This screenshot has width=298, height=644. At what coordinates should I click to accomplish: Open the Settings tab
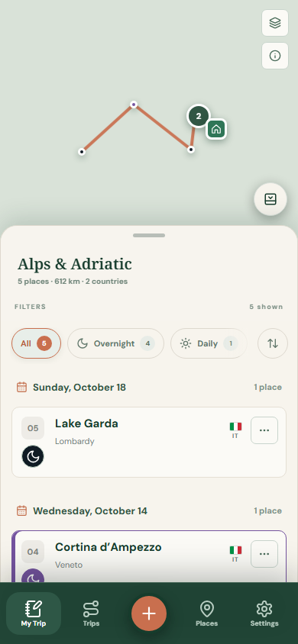264,613
